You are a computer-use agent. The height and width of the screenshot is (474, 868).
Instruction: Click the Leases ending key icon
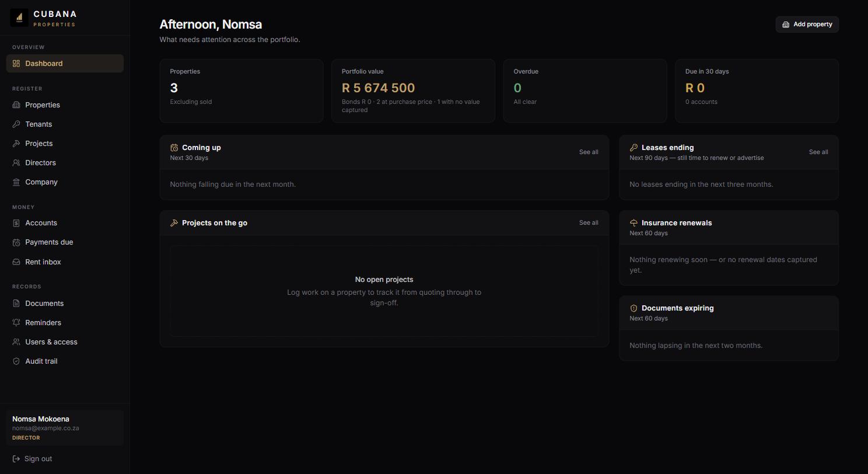click(x=633, y=148)
